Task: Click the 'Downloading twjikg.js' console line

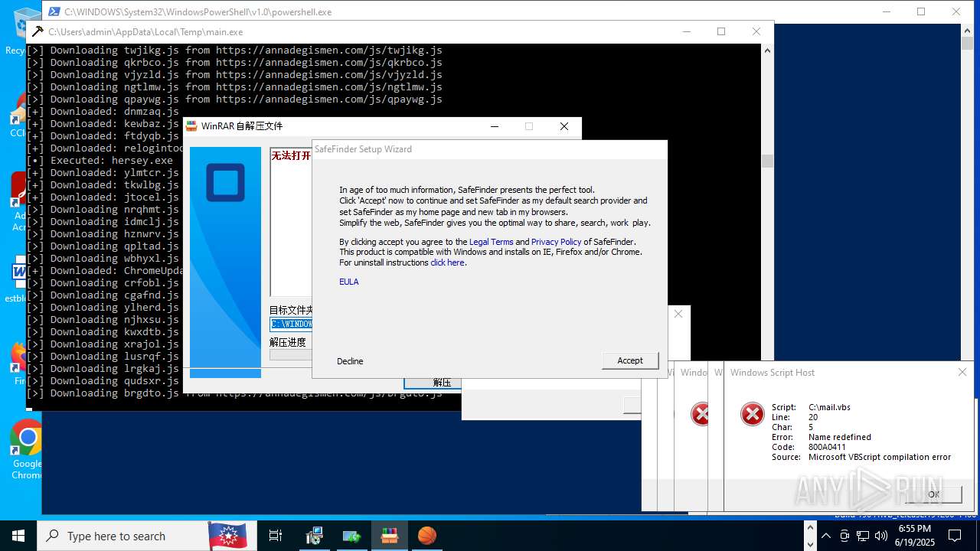Action: 234,51
